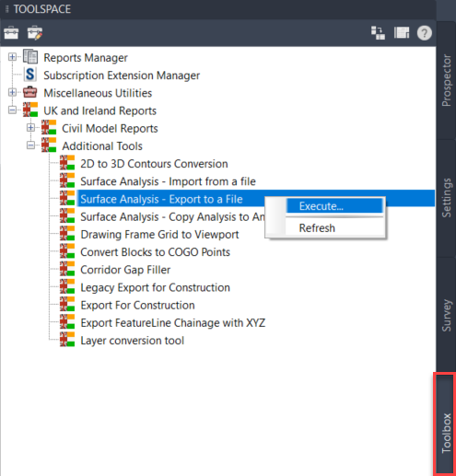This screenshot has height=476, width=456.
Task: Expand the Civil Model Reports node
Action: click(30, 128)
